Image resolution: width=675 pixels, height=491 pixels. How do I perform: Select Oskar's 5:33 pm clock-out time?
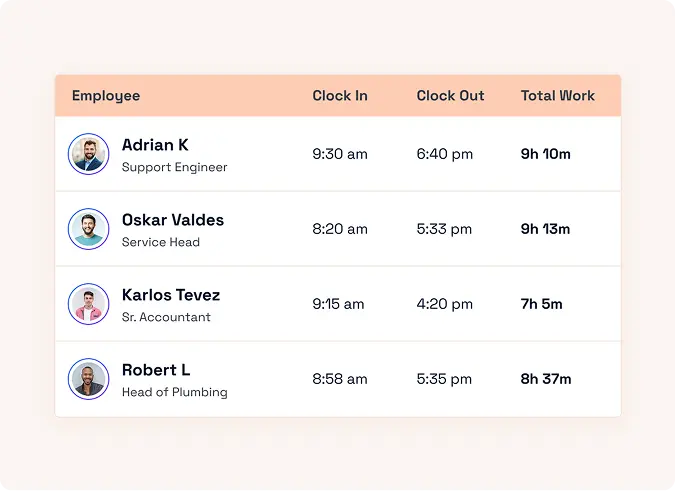click(x=444, y=229)
